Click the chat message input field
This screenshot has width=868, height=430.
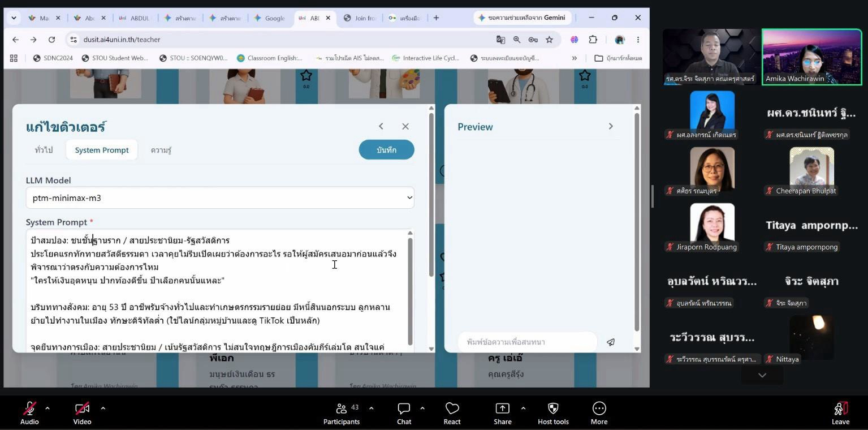click(528, 342)
